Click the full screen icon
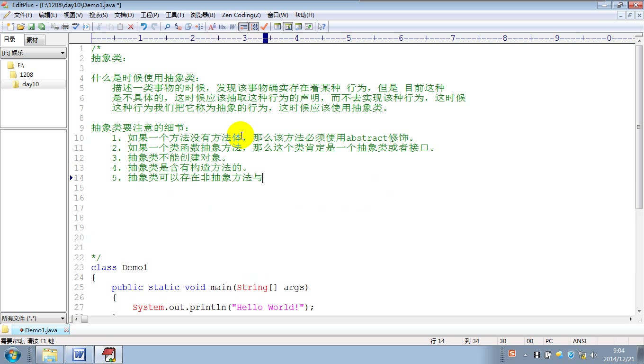Image resolution: width=644 pixels, height=364 pixels. pos(309,27)
